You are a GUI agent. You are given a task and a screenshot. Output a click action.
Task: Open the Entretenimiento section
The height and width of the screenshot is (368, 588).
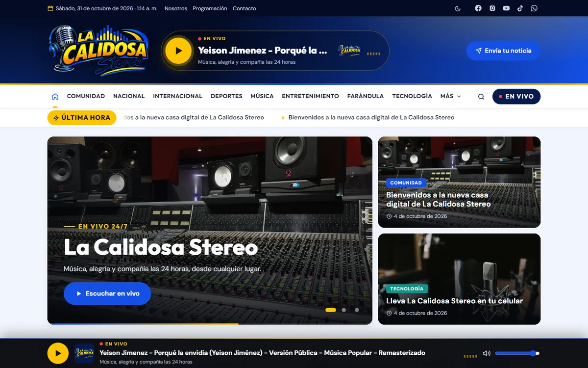[311, 96]
